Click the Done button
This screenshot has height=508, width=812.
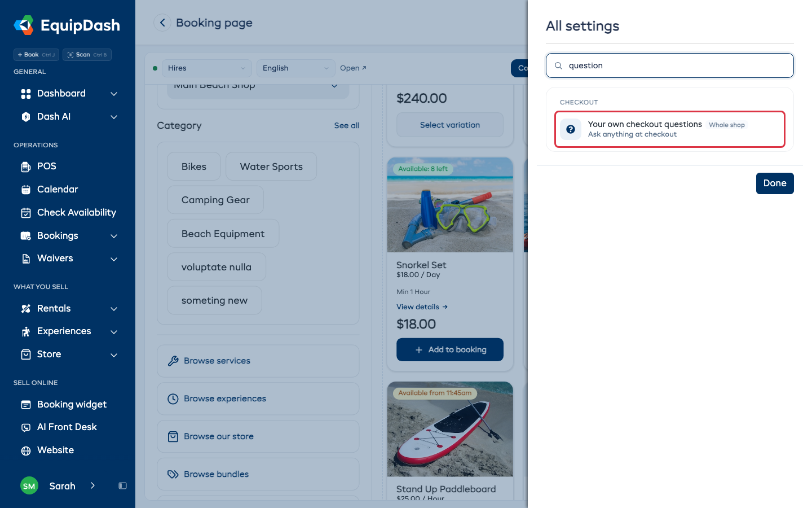(775, 183)
